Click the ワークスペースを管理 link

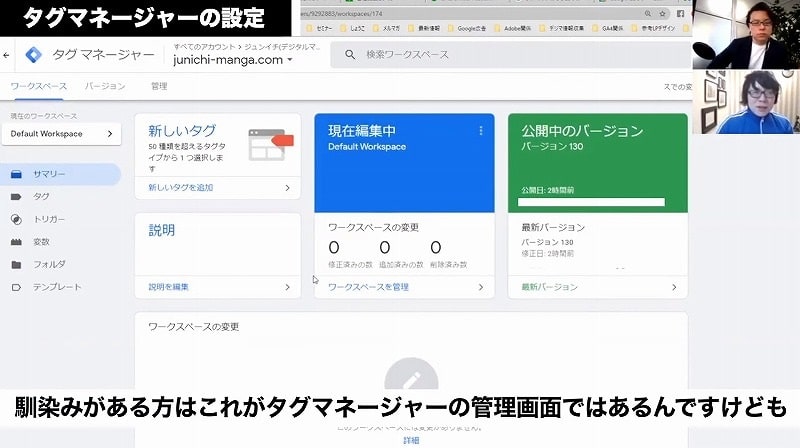click(x=368, y=287)
